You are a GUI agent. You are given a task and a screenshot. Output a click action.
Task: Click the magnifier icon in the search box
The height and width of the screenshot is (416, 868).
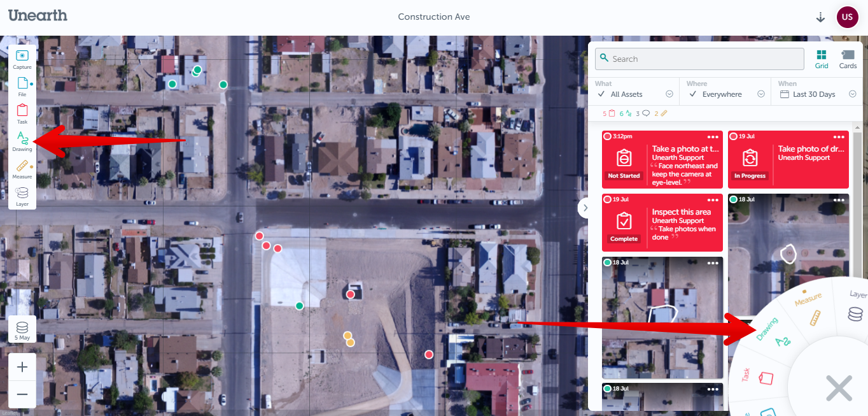pyautogui.click(x=605, y=58)
